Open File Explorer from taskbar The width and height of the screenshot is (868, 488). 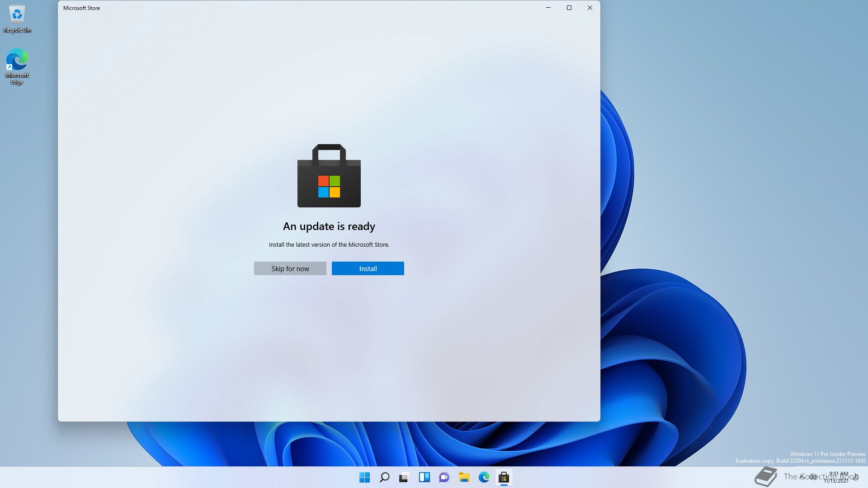464,477
